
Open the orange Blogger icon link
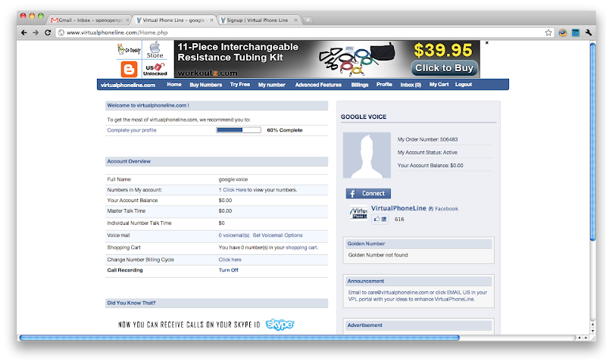(129, 70)
